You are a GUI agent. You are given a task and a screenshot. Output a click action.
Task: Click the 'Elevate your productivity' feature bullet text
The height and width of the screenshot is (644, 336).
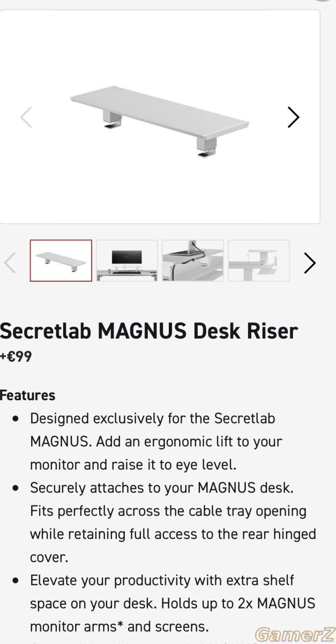[173, 603]
